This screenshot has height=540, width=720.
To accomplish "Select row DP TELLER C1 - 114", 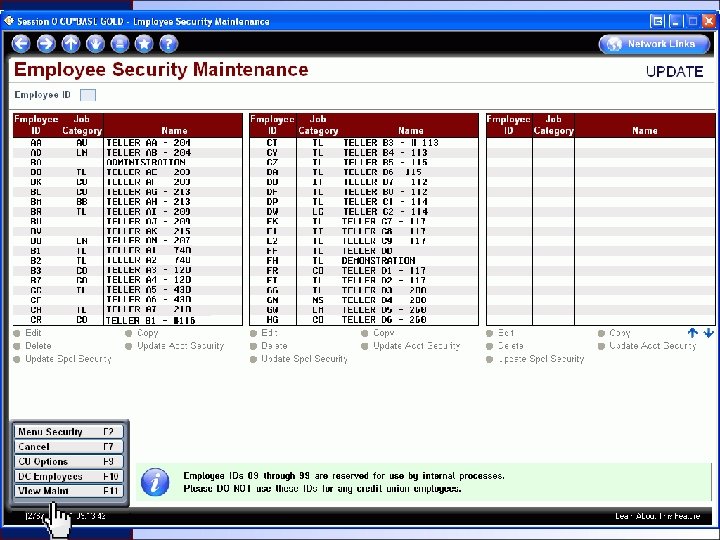I will pyautogui.click(x=364, y=202).
